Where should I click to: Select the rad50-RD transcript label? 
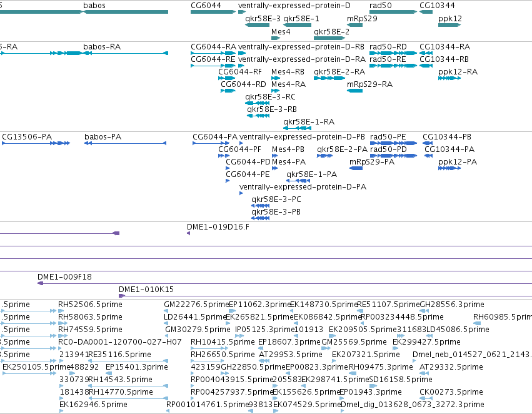388,47
